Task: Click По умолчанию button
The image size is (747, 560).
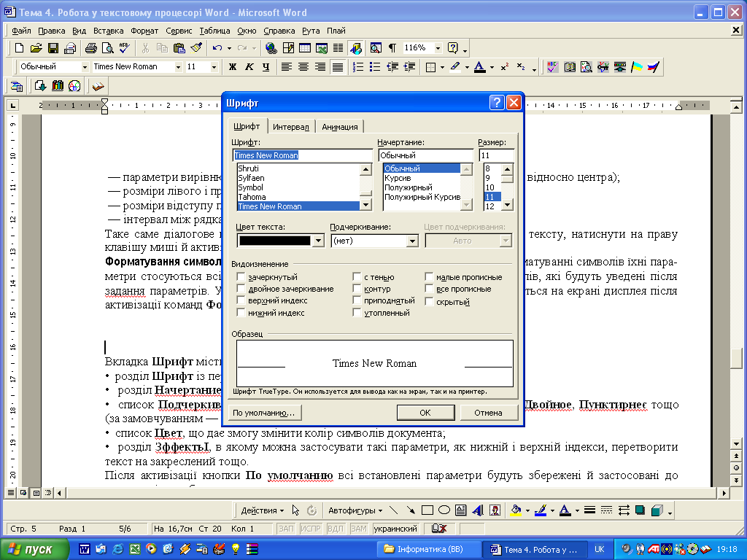Action: click(x=264, y=413)
